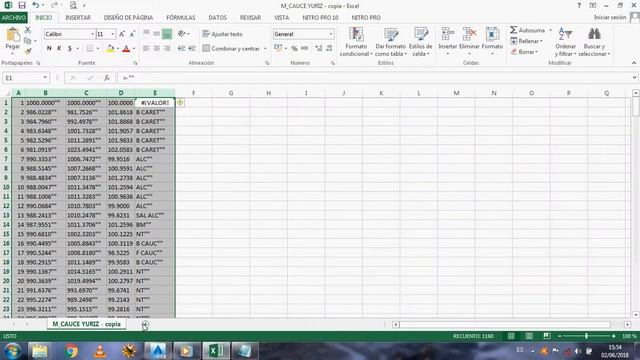Image resolution: width=640 pixels, height=360 pixels.
Task: Switch to DISEÑO DE PÁGINA tab
Action: [128, 18]
